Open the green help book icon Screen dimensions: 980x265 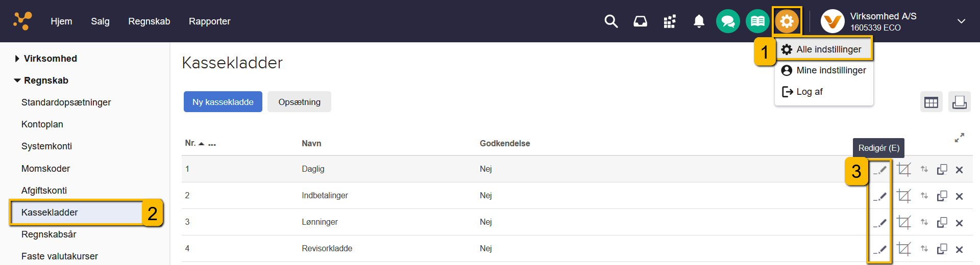(x=757, y=21)
